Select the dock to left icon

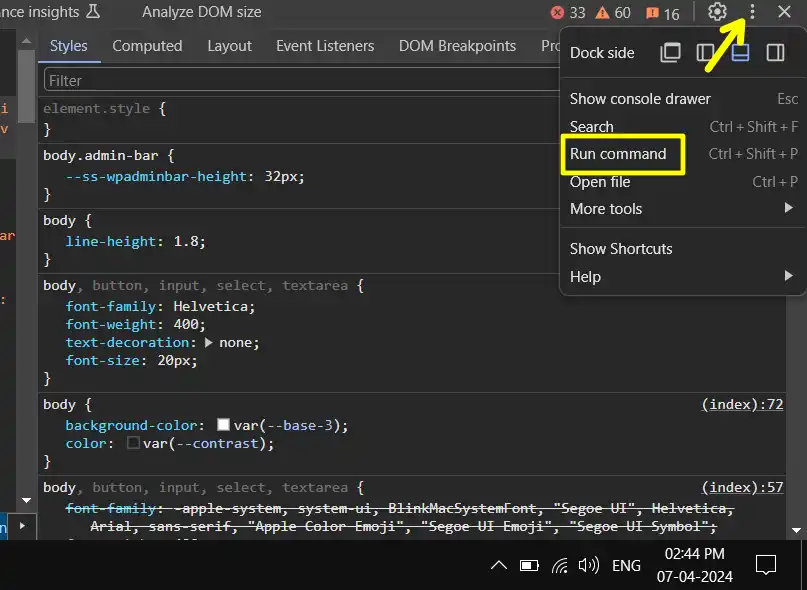706,52
